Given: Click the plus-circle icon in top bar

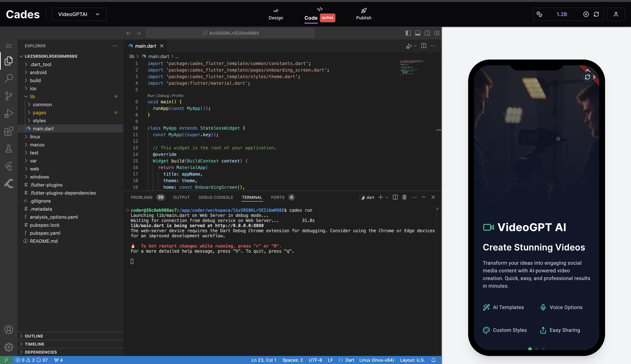Looking at the screenshot, I should (x=586, y=14).
